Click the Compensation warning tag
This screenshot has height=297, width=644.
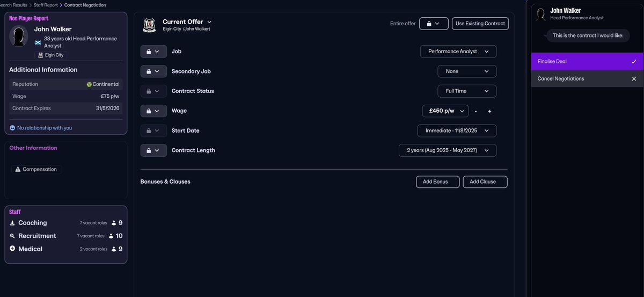tap(36, 169)
